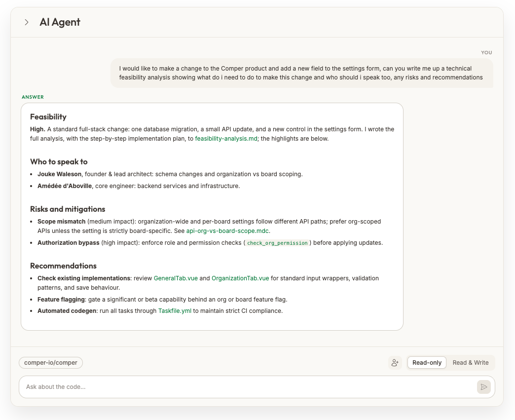Click the send message arrow icon
The width and height of the screenshot is (515, 420).
click(484, 387)
